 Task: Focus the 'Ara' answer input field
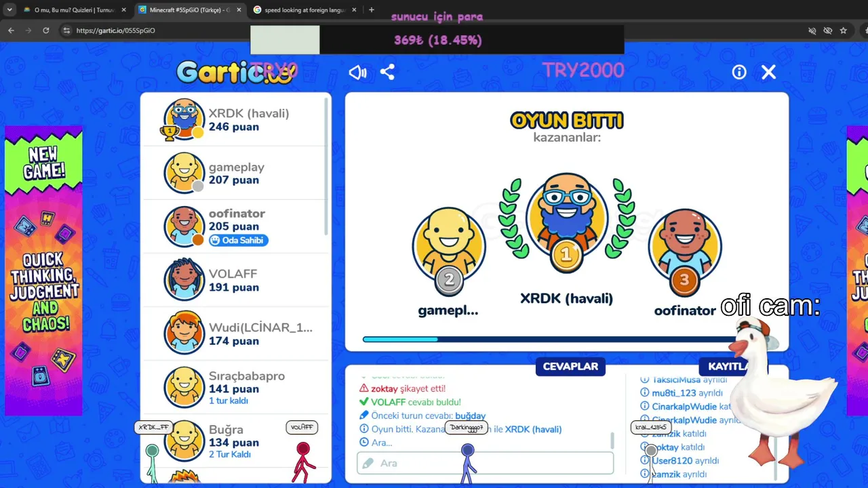(485, 463)
